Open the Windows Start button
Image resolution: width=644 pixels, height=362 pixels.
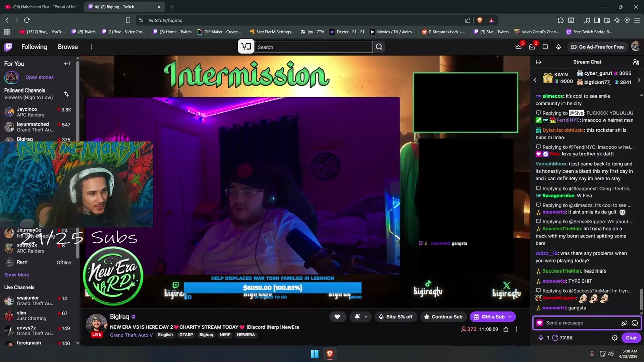(x=314, y=354)
